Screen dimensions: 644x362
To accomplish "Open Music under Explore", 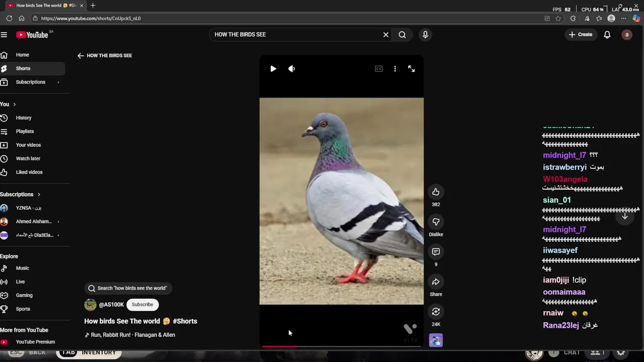I will coord(32,268).
